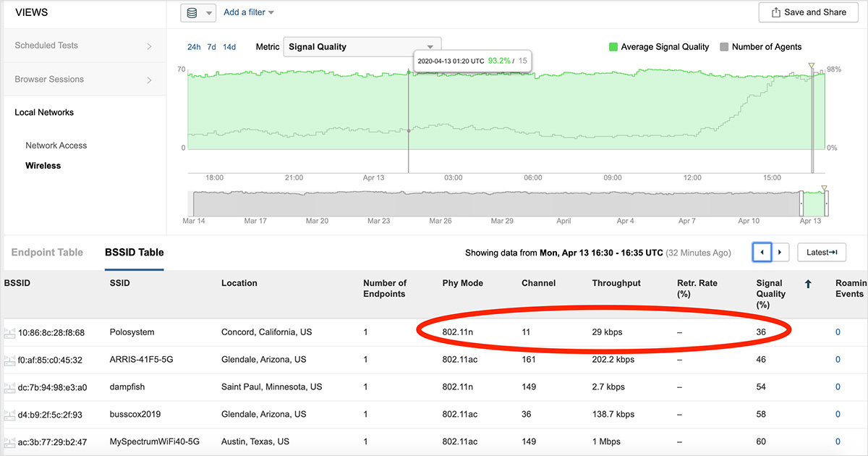Click roaming events value for Polosystem row
This screenshot has height=456, width=868.
click(x=838, y=332)
